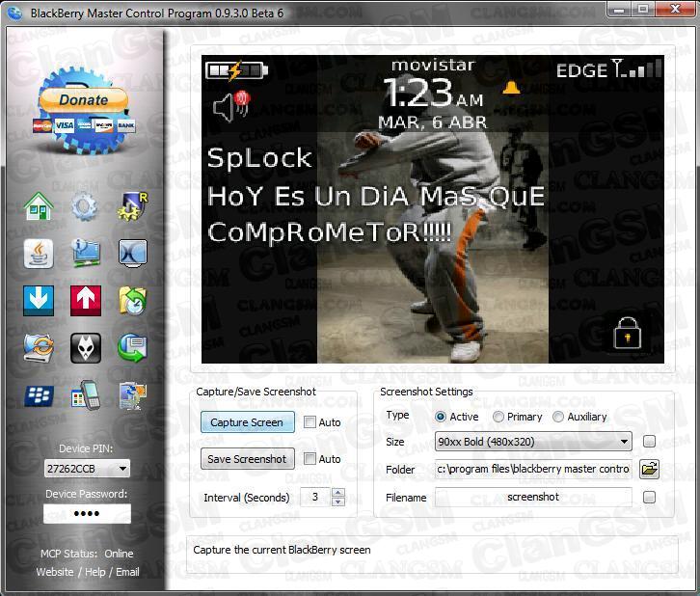Open the Email link
700x596 pixels.
[x=127, y=572]
